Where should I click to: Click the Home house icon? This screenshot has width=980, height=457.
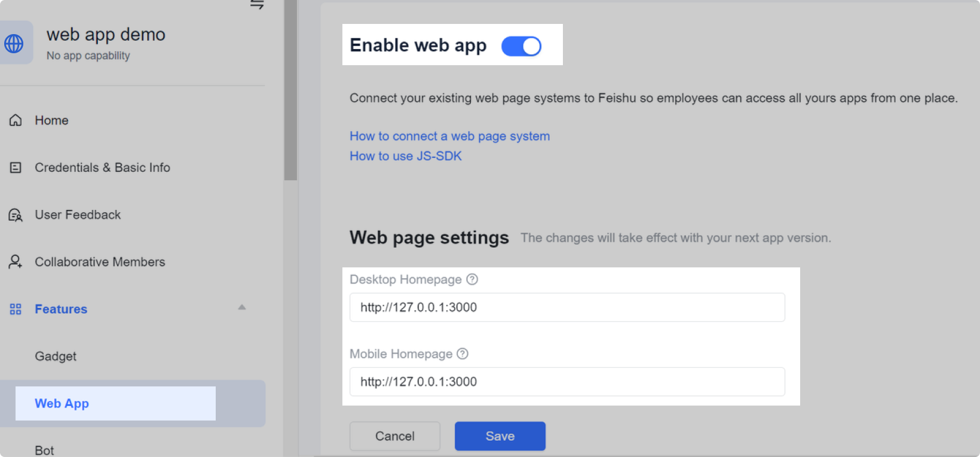click(16, 120)
